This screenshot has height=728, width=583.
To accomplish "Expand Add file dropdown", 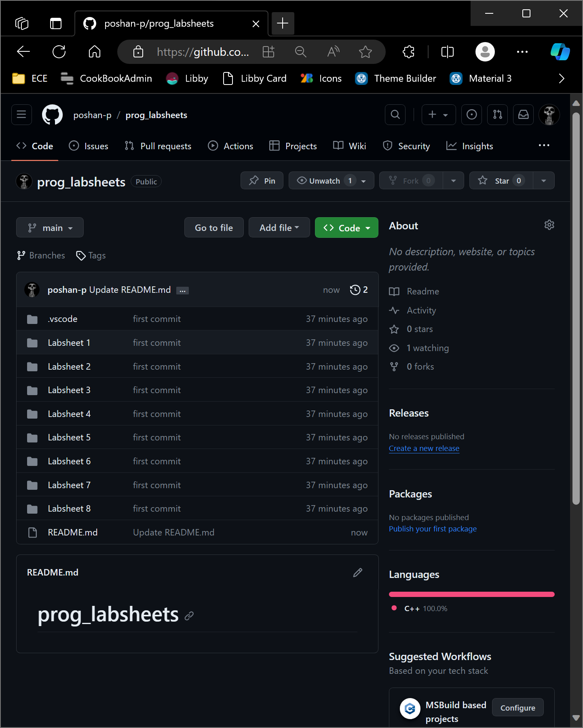I will pos(279,228).
